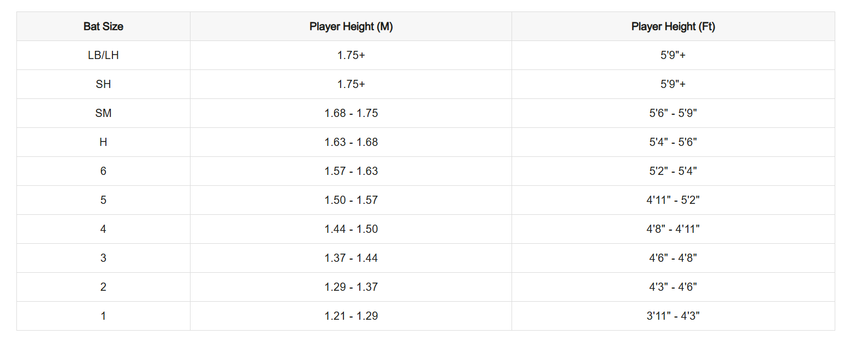Image resolution: width=868 pixels, height=352 pixels.
Task: Select the H bat size cell
Action: (103, 142)
